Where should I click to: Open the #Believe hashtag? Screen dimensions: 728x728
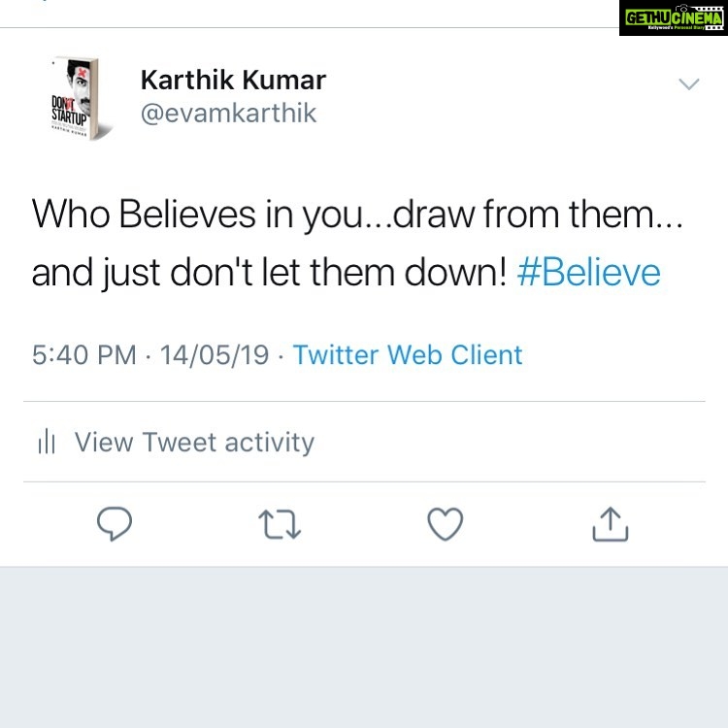[588, 273]
